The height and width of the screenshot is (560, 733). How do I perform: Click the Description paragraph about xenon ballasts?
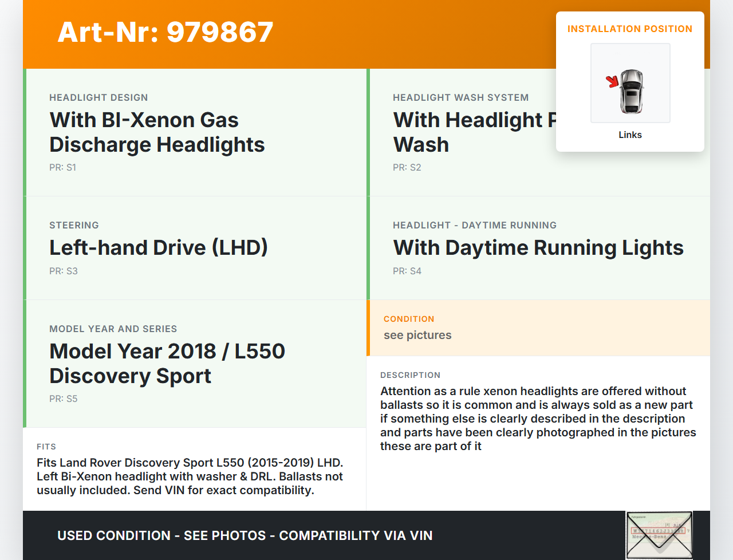538,419
